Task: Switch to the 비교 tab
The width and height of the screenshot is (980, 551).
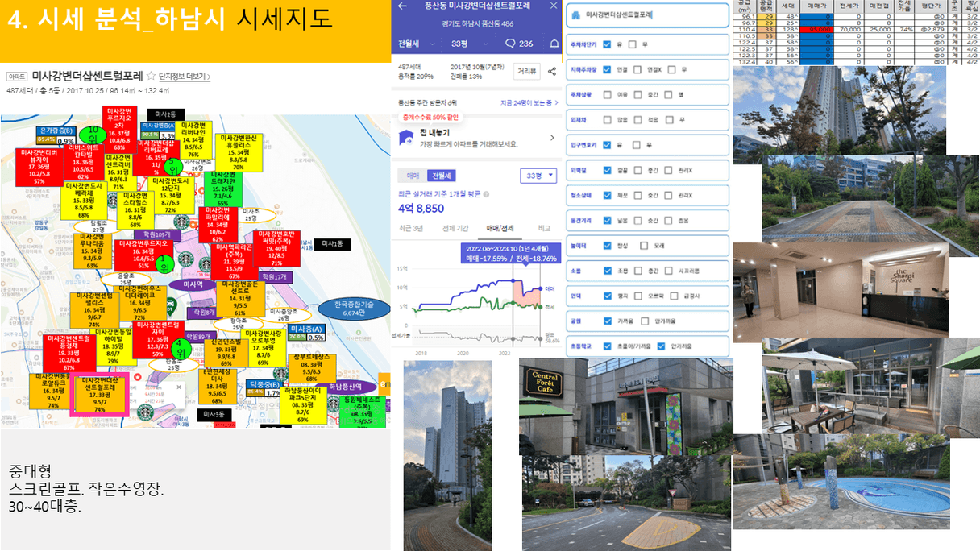Action: 545,228
